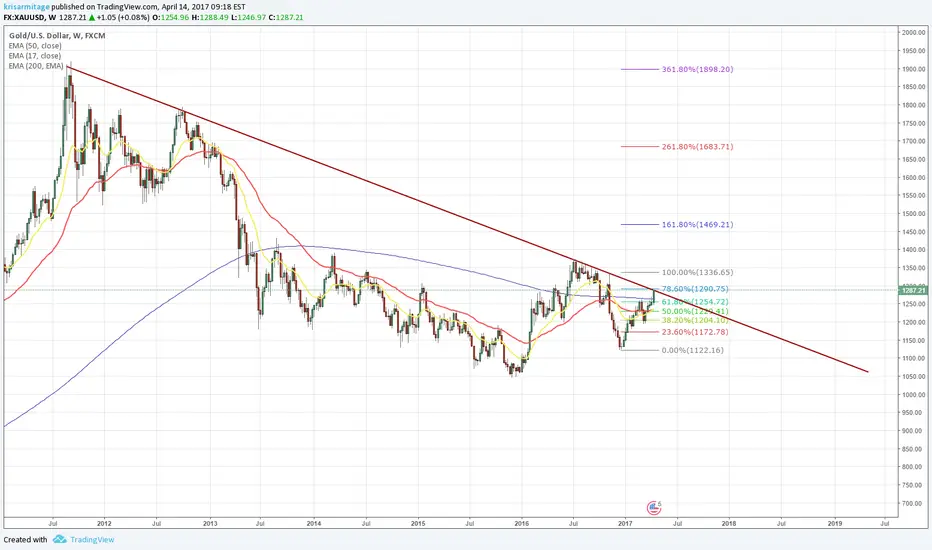Select the EMA (50, close) indicator legend
Image resolution: width=932 pixels, height=550 pixels.
point(35,46)
